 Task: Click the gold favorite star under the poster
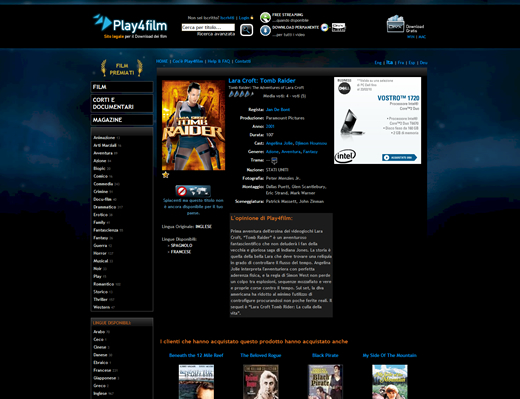click(165, 175)
